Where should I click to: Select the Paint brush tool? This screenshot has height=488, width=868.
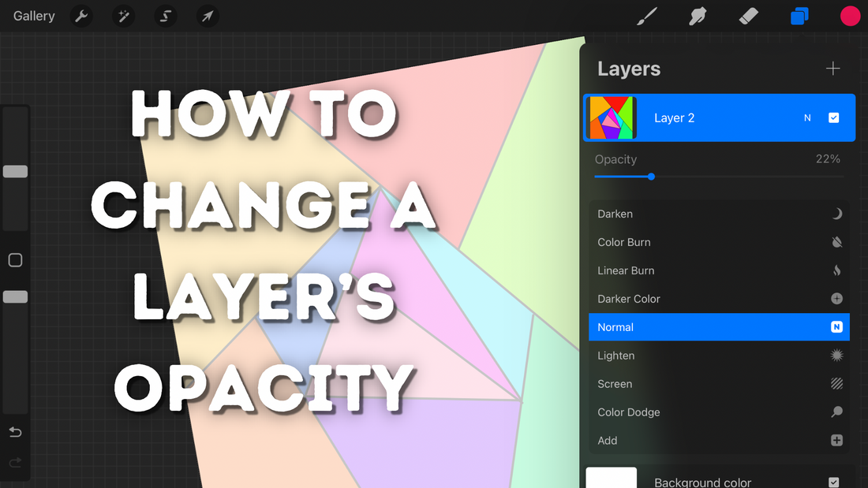click(x=647, y=16)
